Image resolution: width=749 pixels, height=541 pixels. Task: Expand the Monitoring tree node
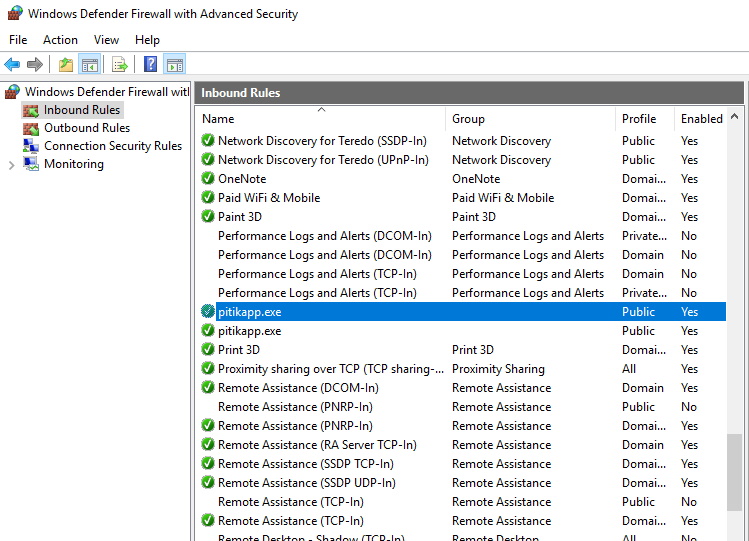[11, 165]
